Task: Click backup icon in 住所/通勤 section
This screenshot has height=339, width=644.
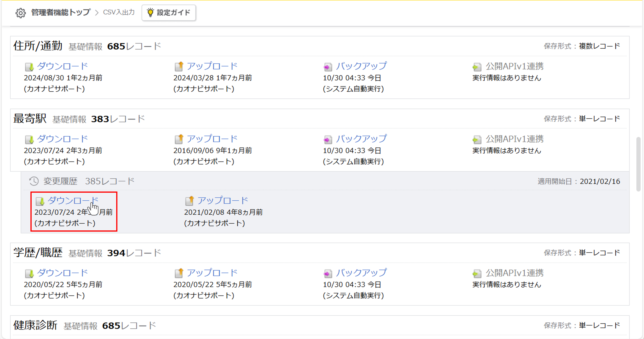Action: click(x=328, y=67)
